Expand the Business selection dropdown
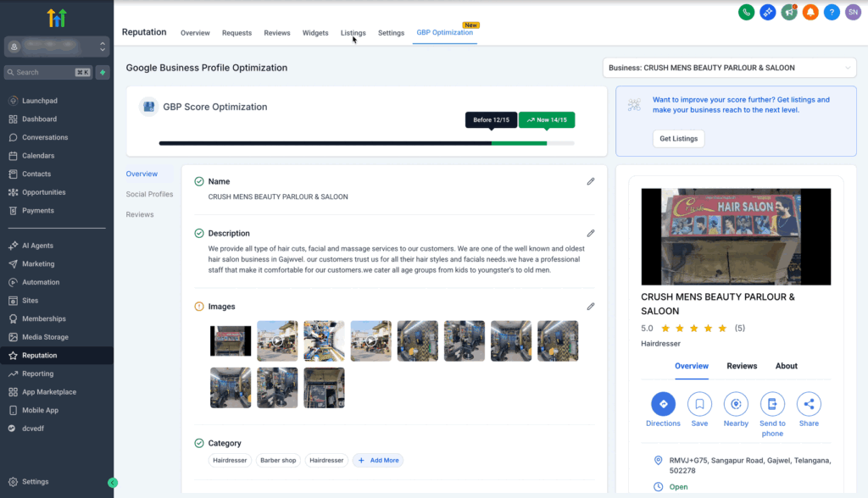 coord(729,68)
